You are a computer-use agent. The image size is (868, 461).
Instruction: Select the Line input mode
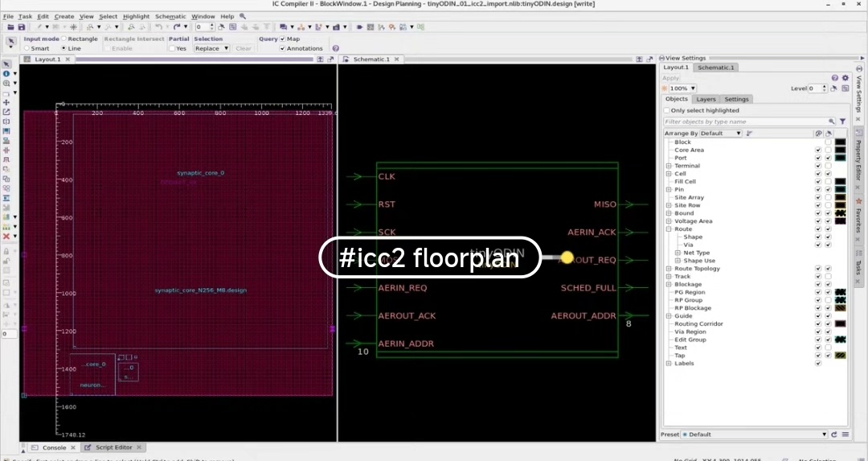pyautogui.click(x=64, y=48)
